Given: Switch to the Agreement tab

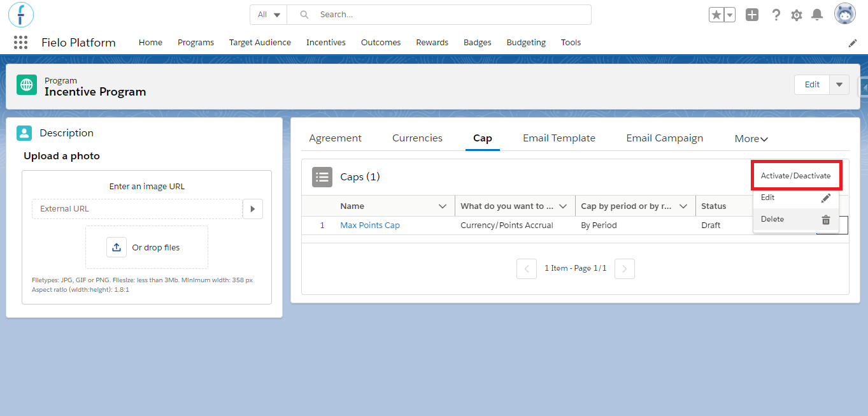Looking at the screenshot, I should point(335,138).
